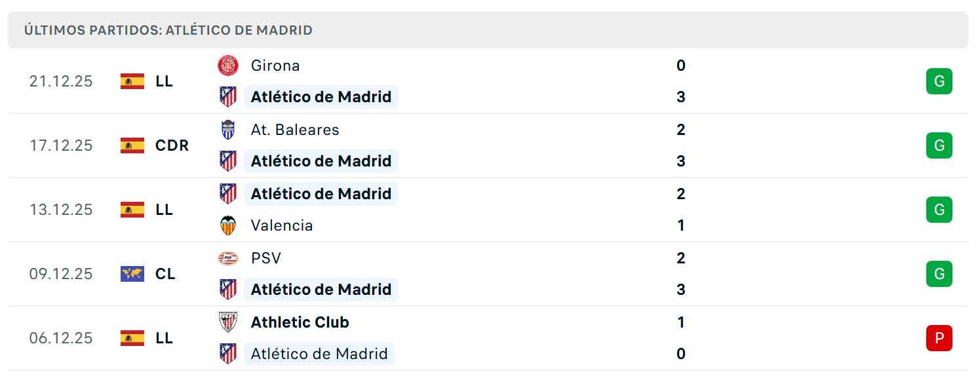Click the Valencia bat crest icon
Screen dimensions: 980x382
coord(228,225)
